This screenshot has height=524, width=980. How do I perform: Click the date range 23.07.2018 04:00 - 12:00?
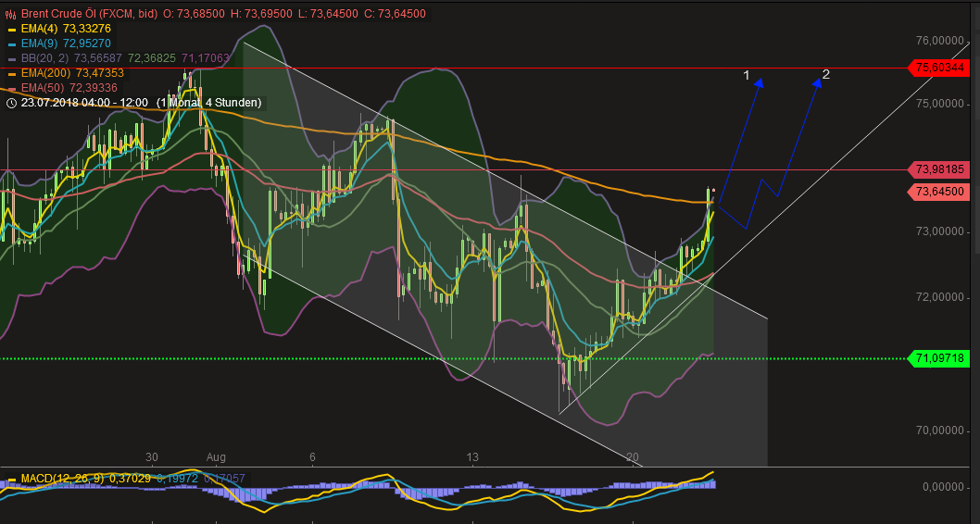pos(84,103)
